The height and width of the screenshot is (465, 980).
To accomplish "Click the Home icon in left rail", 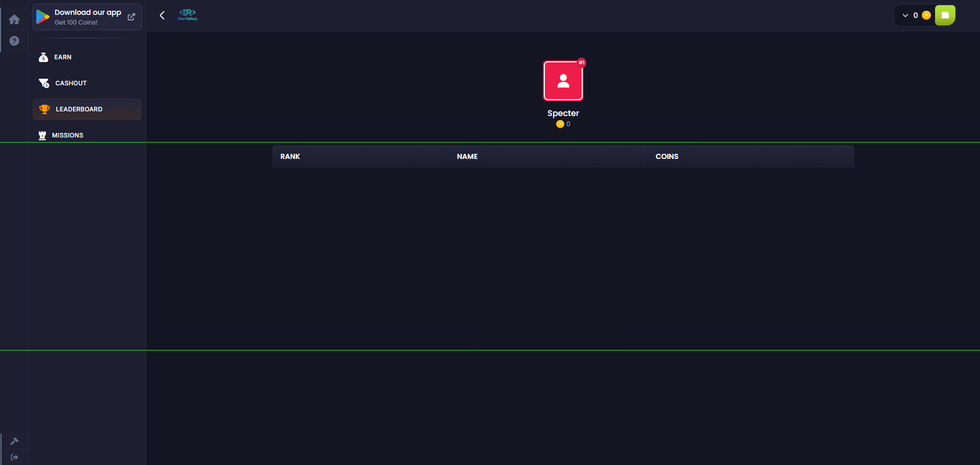I will 14,19.
